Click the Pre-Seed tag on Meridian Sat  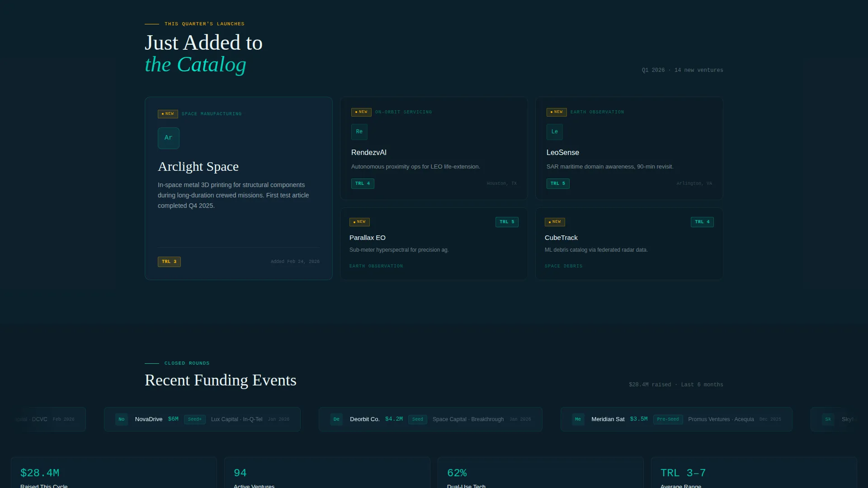pyautogui.click(x=668, y=419)
